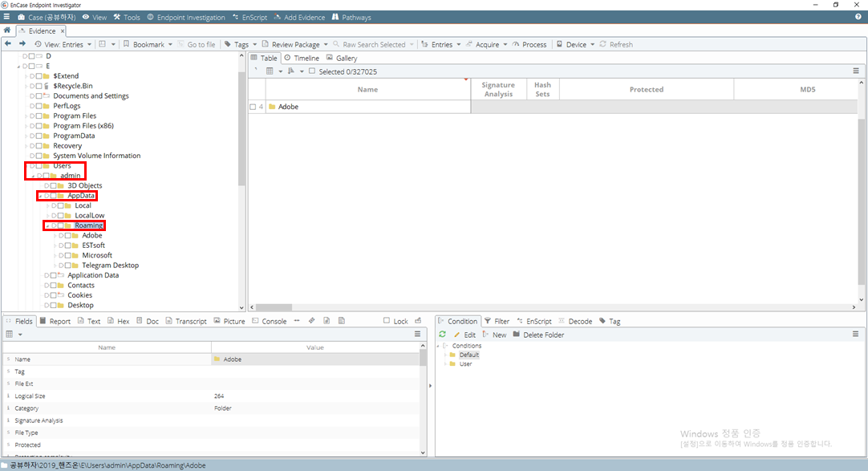
Task: Click the green refresh icon in Conditions
Action: pyautogui.click(x=442, y=335)
